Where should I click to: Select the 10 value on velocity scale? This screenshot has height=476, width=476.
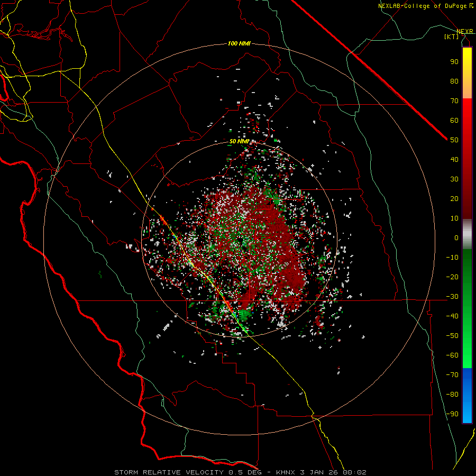click(x=454, y=218)
